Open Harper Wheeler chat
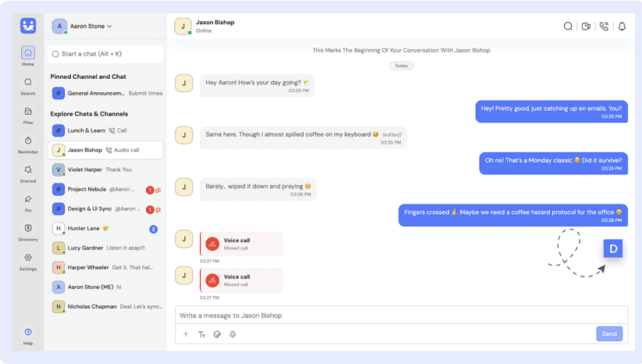The width and height of the screenshot is (642, 364). pos(105,267)
